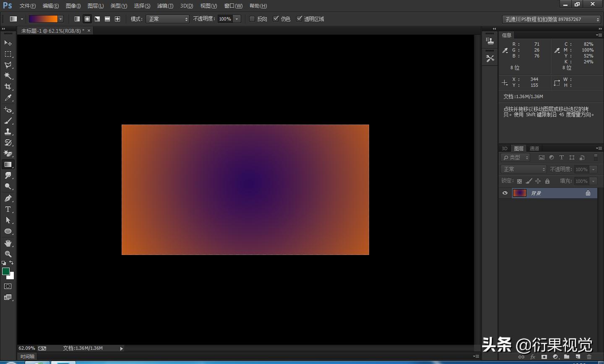Pick the Lasso tool

tap(8, 65)
